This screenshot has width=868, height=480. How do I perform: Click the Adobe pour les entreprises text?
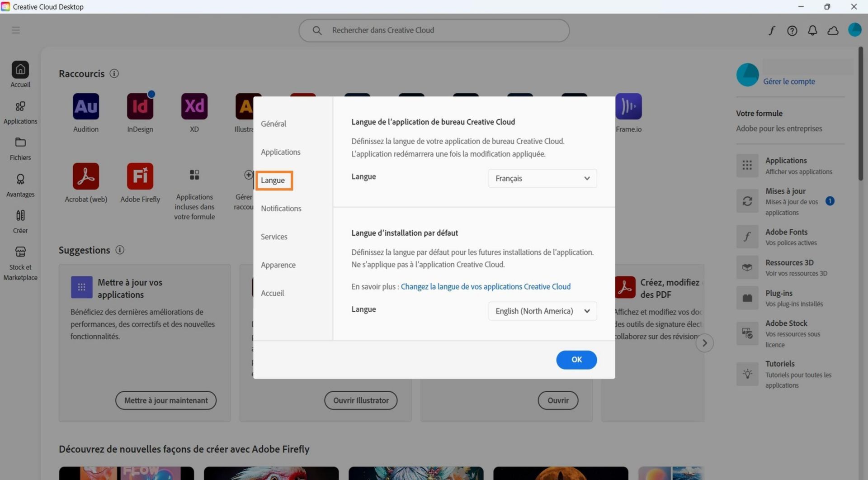tap(779, 128)
